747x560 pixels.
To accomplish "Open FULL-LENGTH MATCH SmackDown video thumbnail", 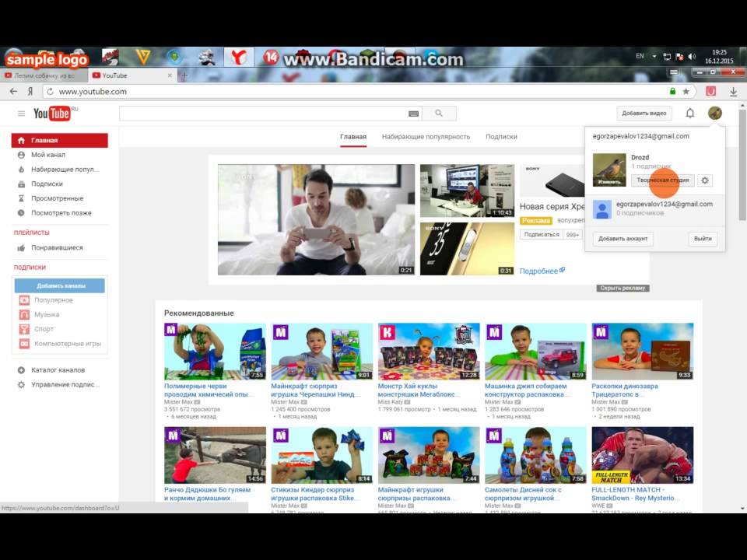I will pyautogui.click(x=643, y=455).
